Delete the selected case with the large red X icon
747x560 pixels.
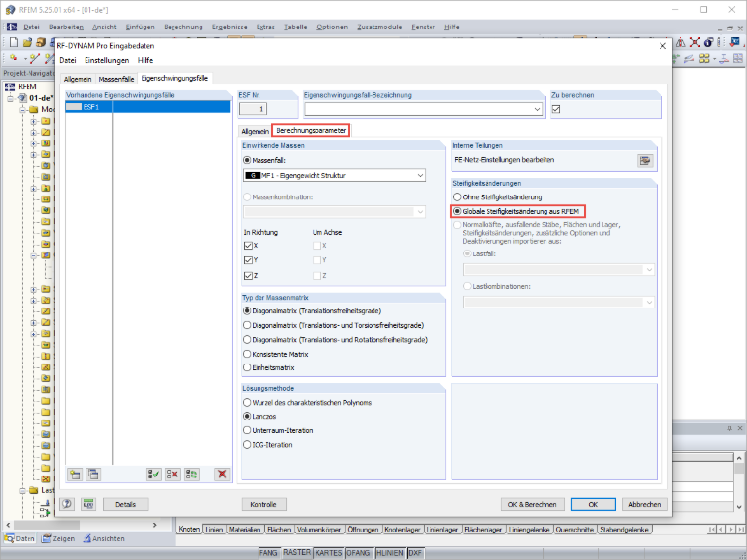[222, 475]
